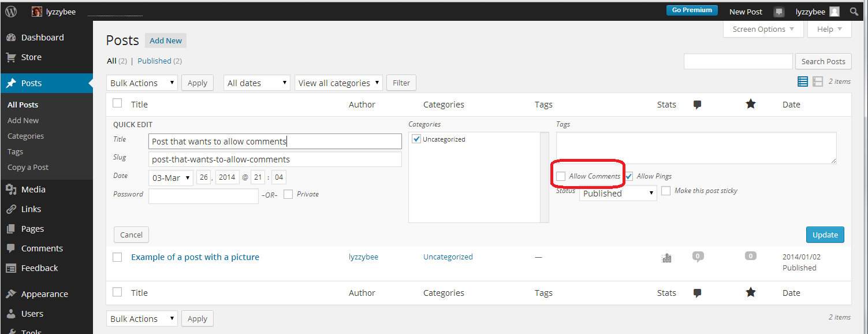The image size is (868, 334).
Task: Expand the Screen Options tab
Action: 763,29
